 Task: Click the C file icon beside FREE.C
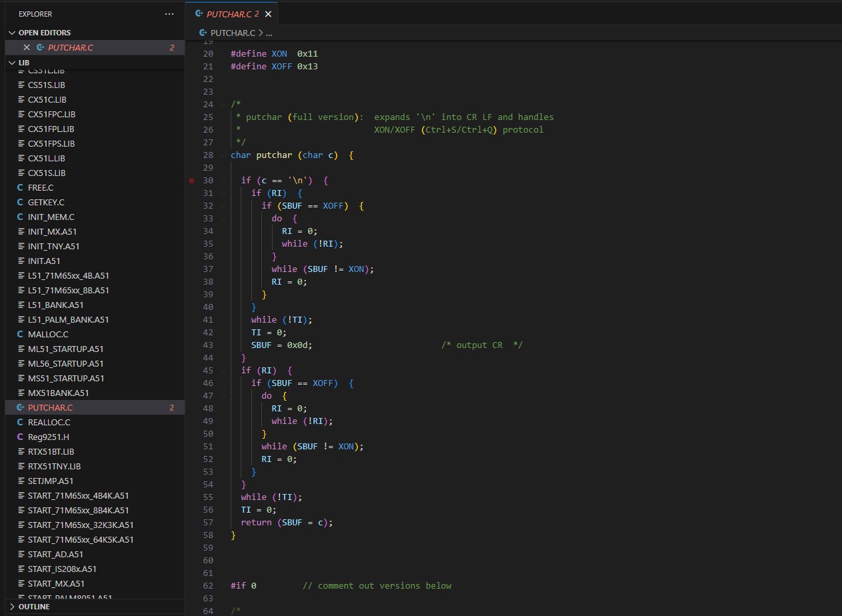pos(20,187)
